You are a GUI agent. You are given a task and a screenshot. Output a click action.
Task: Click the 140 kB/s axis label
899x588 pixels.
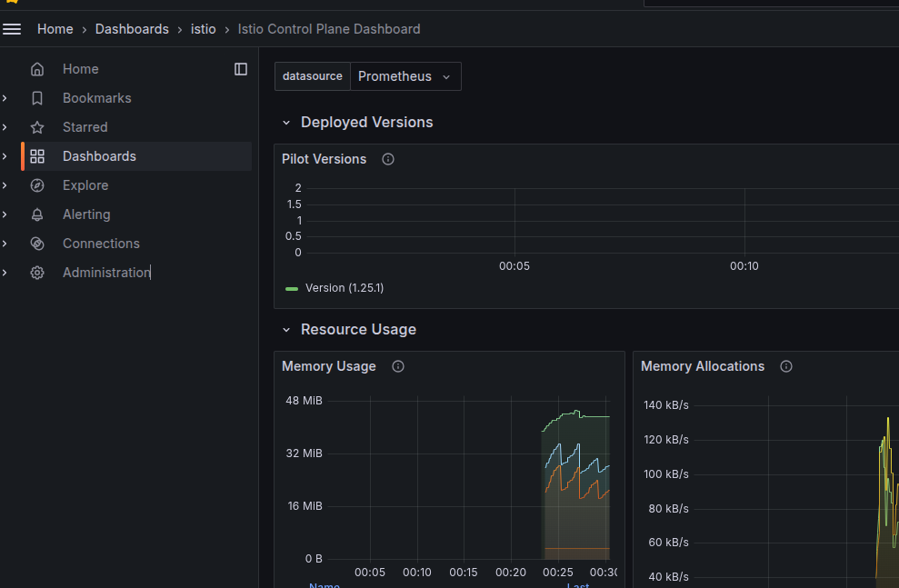tap(665, 405)
